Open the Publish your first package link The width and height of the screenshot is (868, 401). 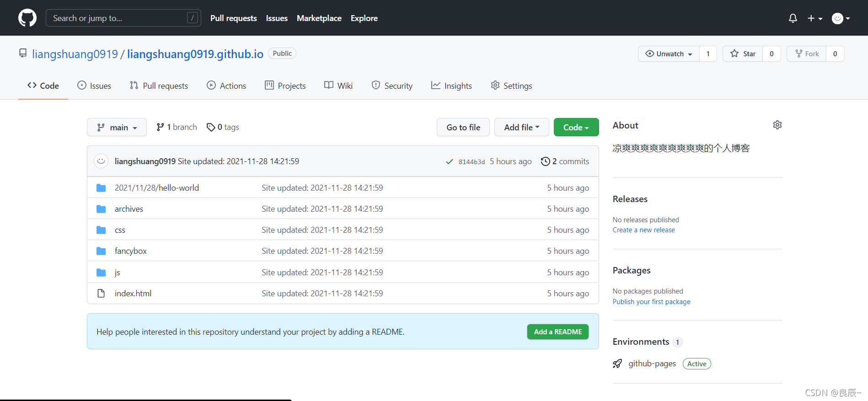pyautogui.click(x=651, y=302)
